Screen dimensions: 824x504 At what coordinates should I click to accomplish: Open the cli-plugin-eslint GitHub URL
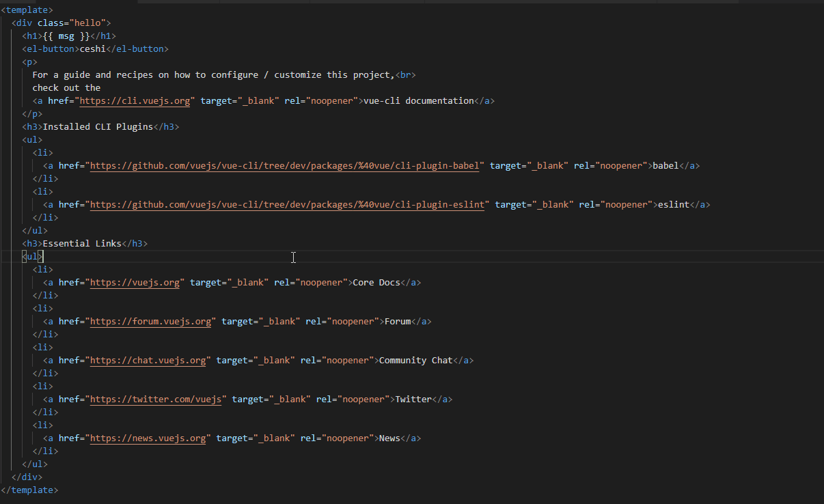[x=288, y=204]
